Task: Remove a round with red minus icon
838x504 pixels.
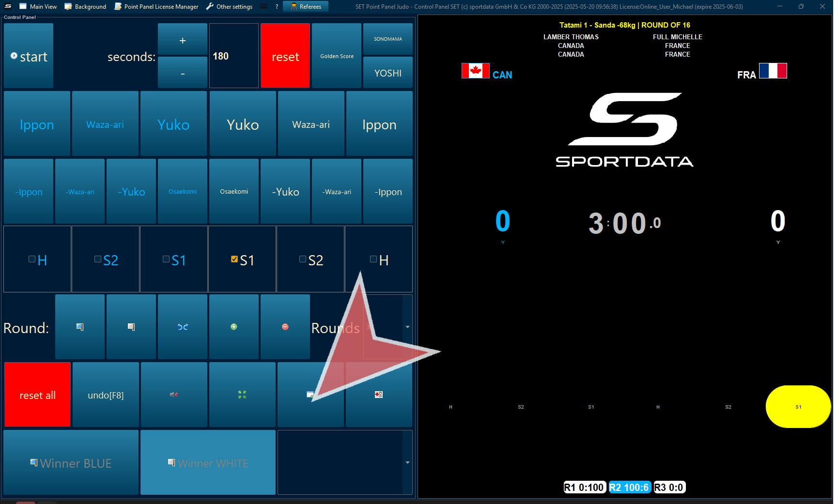Action: 285,327
